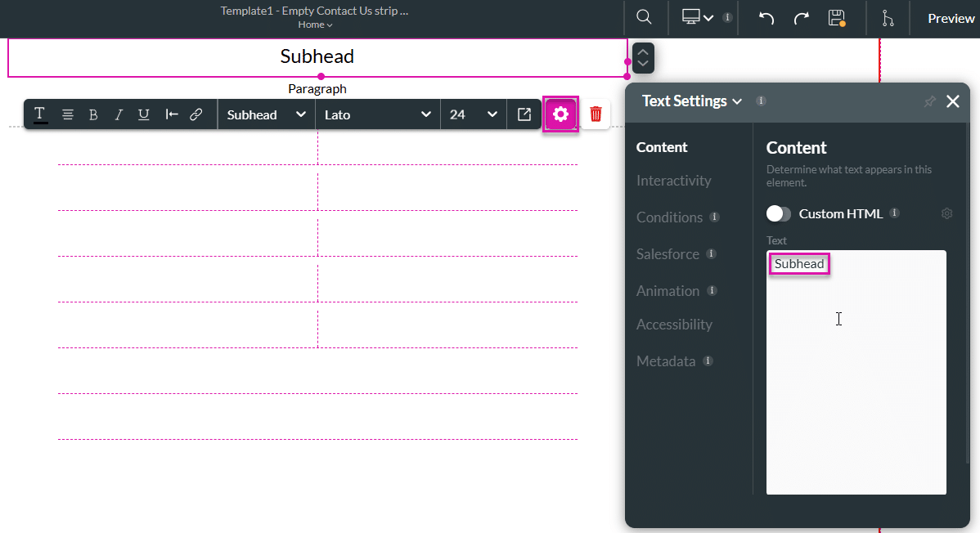Apply italic formatting to the text
Screen dimensions: 980x533
tap(118, 114)
